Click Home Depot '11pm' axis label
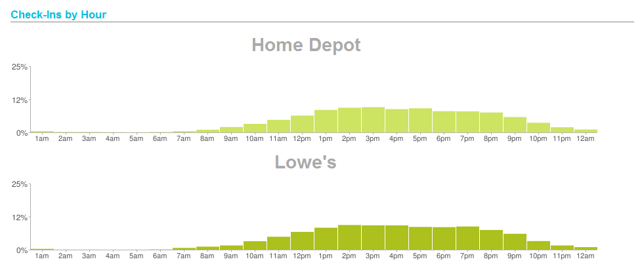Screen dimensions: 644x270 (562, 140)
